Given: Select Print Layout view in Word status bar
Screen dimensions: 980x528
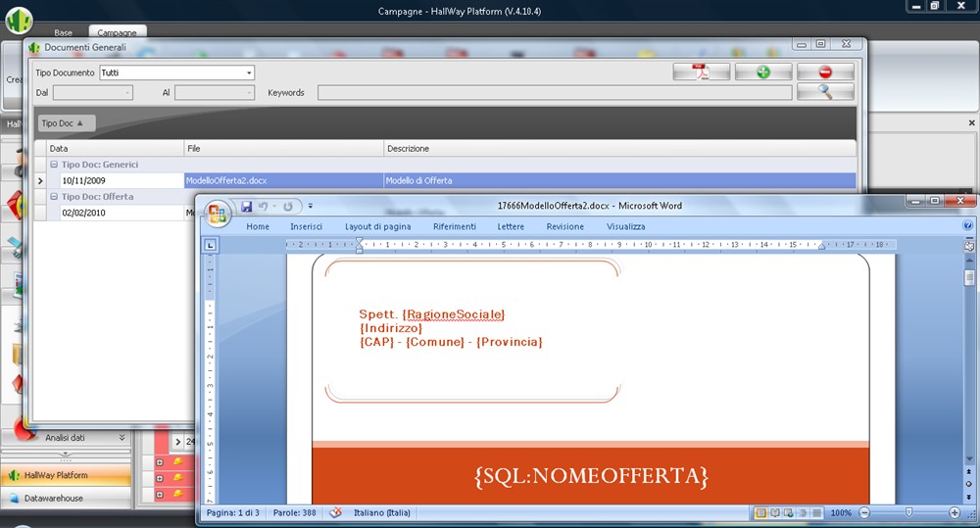Looking at the screenshot, I should click(x=760, y=513).
